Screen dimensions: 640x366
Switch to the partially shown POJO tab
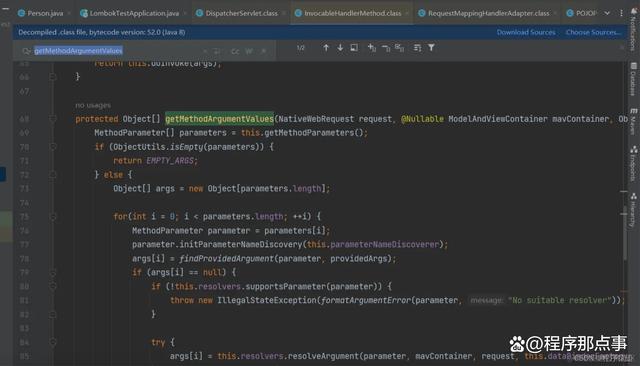click(582, 13)
